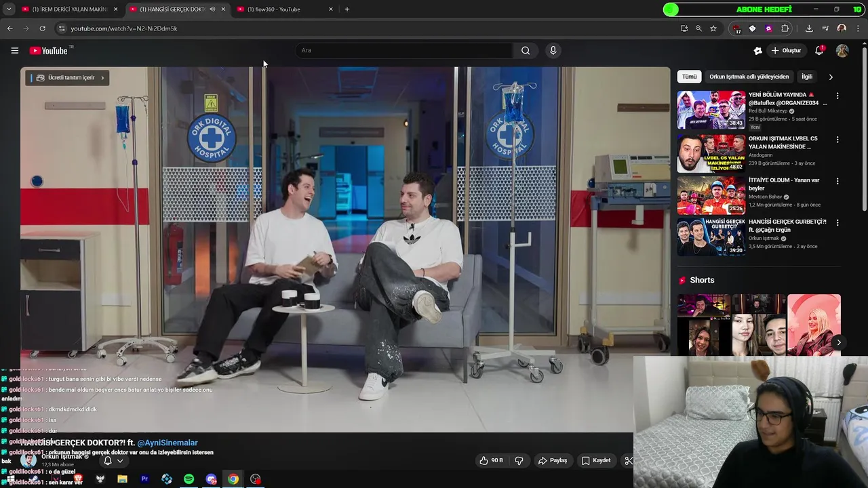This screenshot has height=488, width=868.
Task: Open Spotify from the taskbar
Action: coord(189,479)
